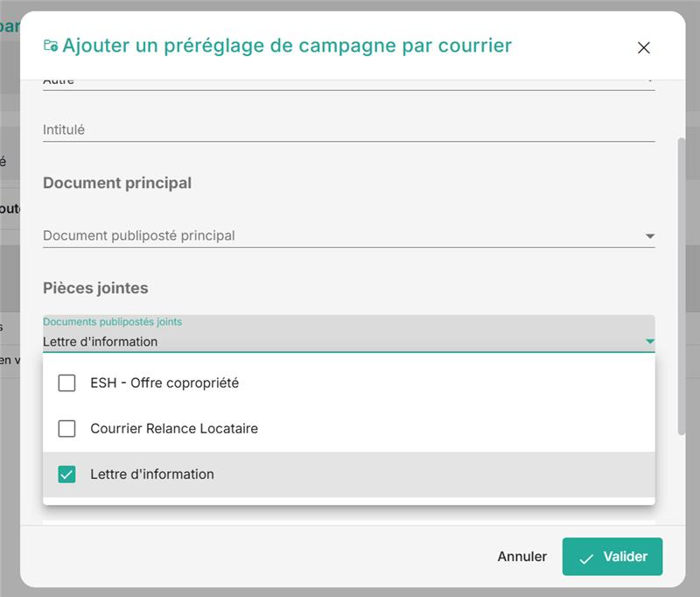Confirm with the Valider button
The height and width of the screenshot is (597, 700).
(x=612, y=557)
